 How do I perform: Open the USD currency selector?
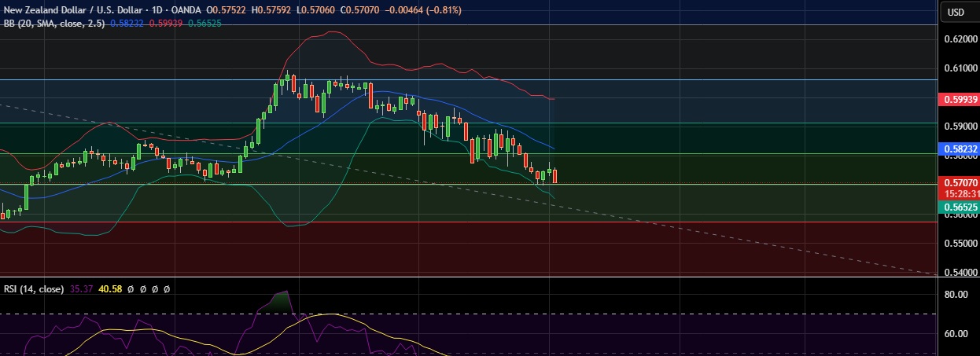click(x=956, y=12)
